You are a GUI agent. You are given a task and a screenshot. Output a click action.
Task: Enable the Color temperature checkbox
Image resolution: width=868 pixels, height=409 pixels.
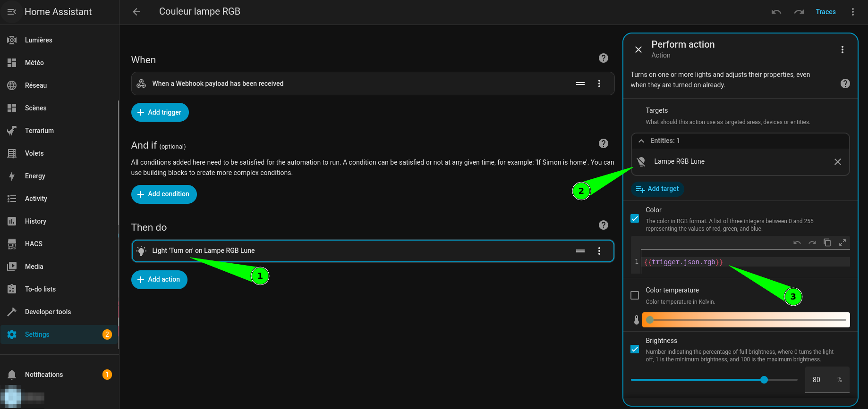[635, 295]
